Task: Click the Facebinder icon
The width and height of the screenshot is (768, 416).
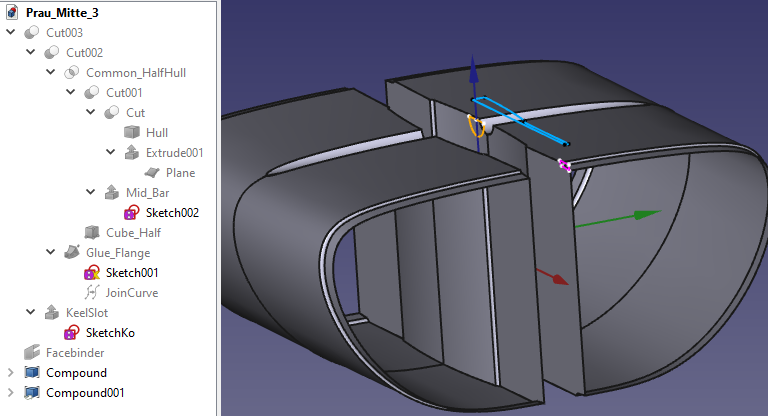Action: click(31, 353)
